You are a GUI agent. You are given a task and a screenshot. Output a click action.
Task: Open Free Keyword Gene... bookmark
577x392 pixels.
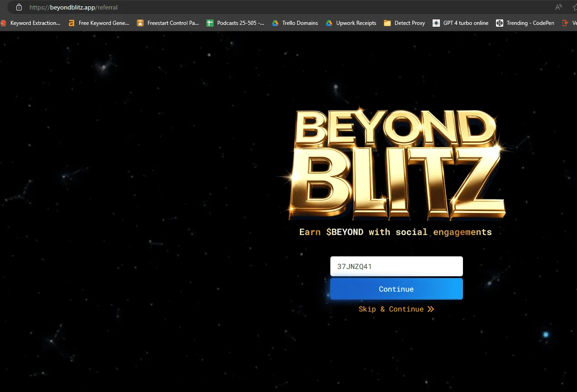point(99,23)
